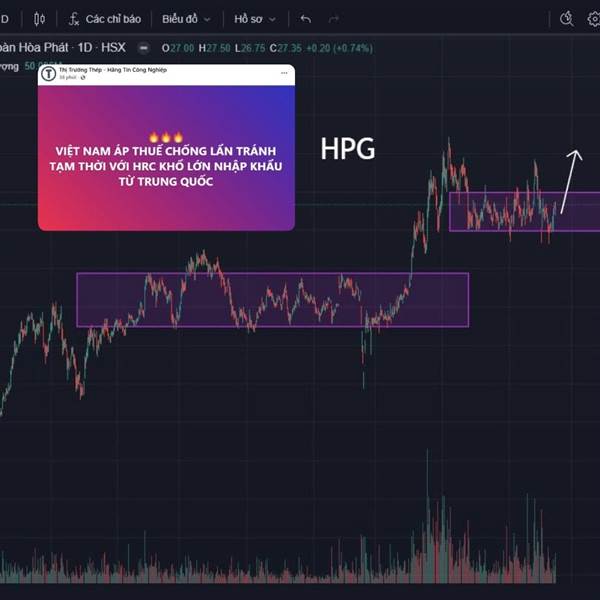Click the +0.20 (+0.74%) change value

click(x=339, y=48)
